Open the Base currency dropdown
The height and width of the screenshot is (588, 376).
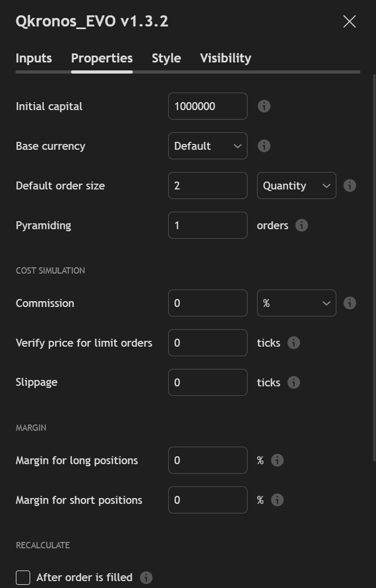[x=207, y=146]
